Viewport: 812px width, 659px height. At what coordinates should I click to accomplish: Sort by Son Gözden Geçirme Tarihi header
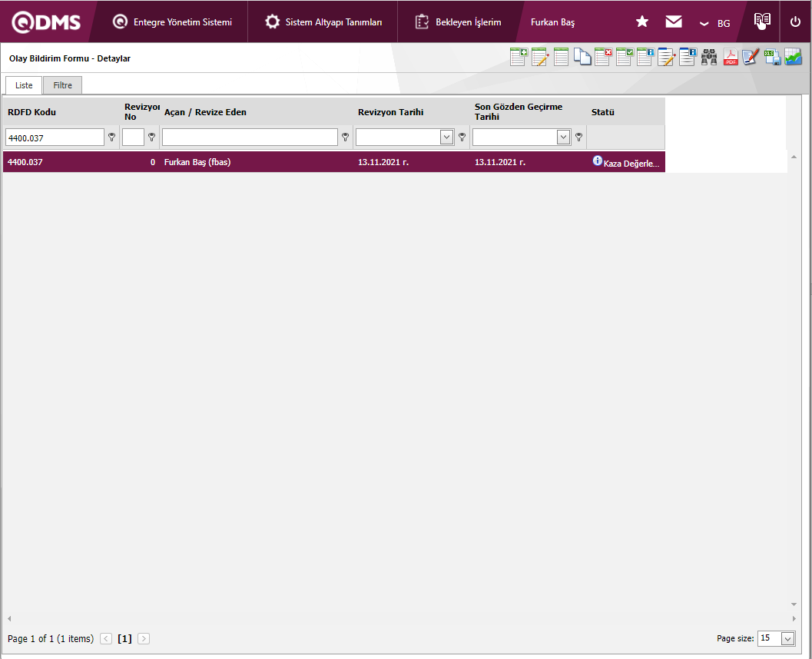[519, 111]
